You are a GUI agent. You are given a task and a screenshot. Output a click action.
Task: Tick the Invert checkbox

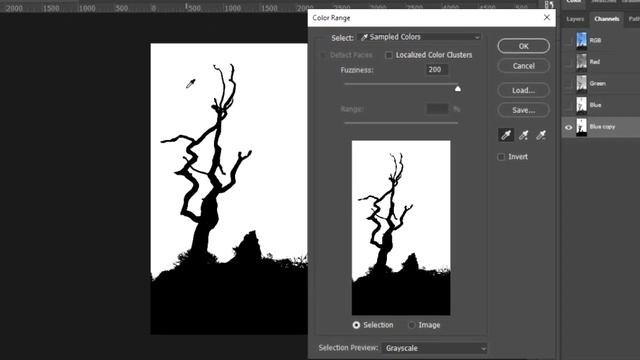501,157
